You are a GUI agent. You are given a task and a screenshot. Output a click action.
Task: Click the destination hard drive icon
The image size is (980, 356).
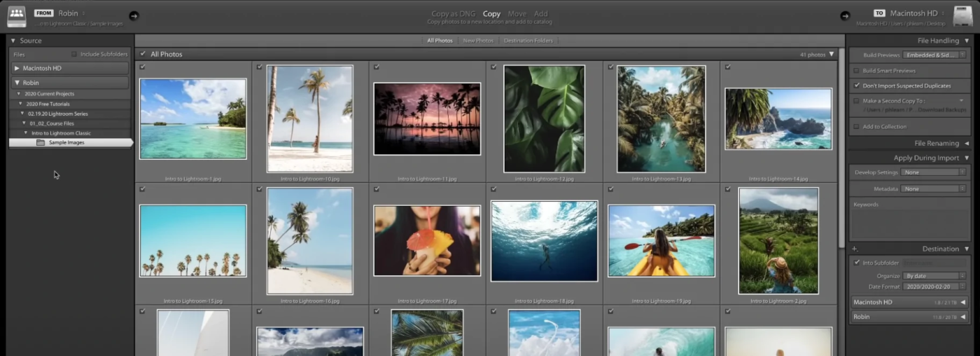click(x=963, y=15)
